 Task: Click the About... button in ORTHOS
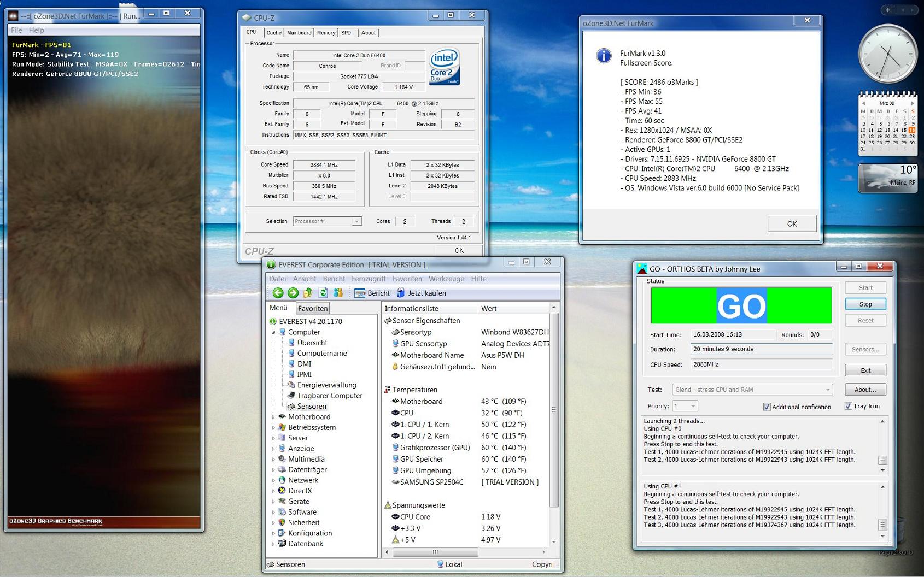tap(865, 390)
